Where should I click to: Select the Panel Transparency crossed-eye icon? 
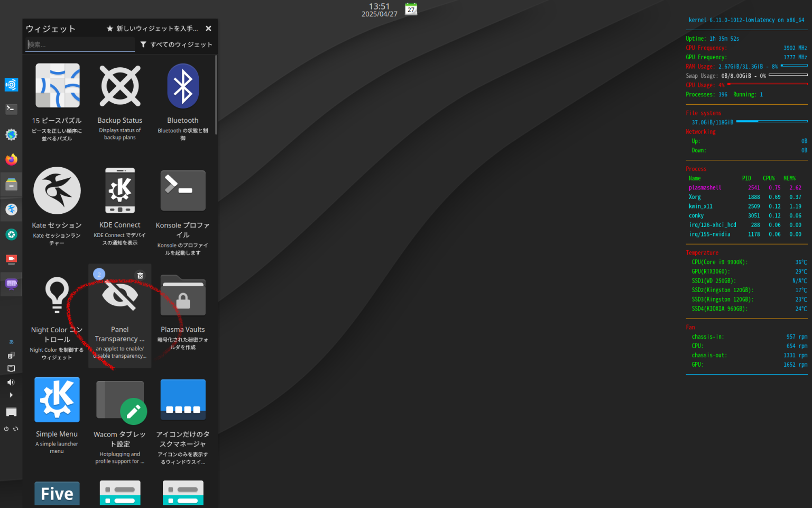pos(120,294)
